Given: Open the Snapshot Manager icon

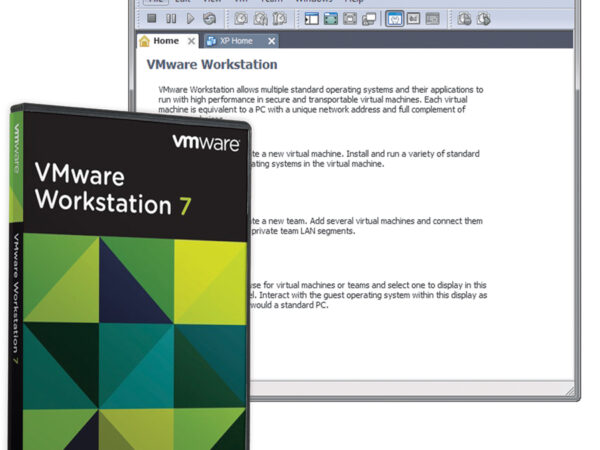Looking at the screenshot, I should click(x=279, y=18).
